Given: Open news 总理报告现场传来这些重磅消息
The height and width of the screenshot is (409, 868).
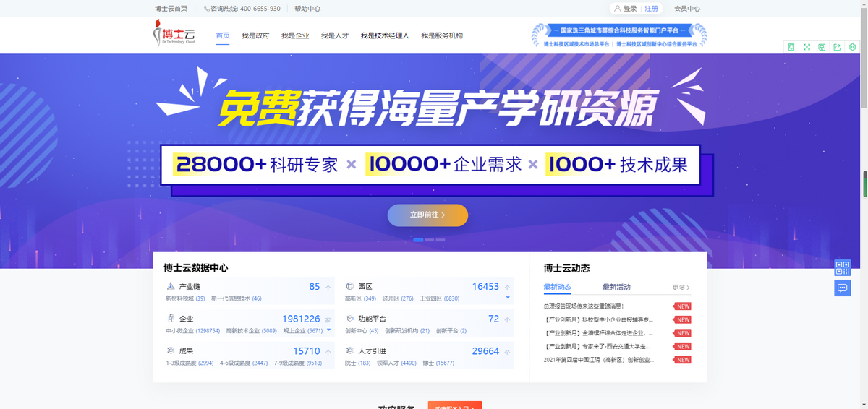Looking at the screenshot, I should point(584,306).
